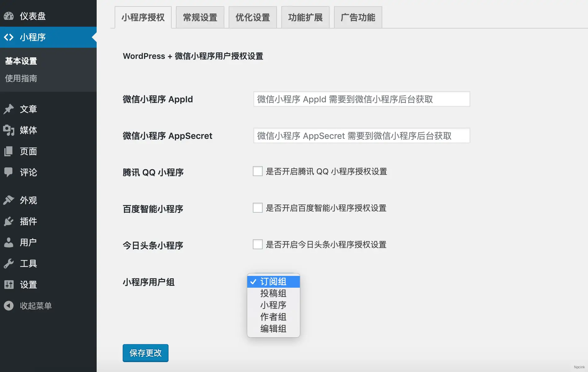Enable 腾讯 QQ 小程序 authorization checkbox
Screen dimensions: 588x372
tap(257, 171)
